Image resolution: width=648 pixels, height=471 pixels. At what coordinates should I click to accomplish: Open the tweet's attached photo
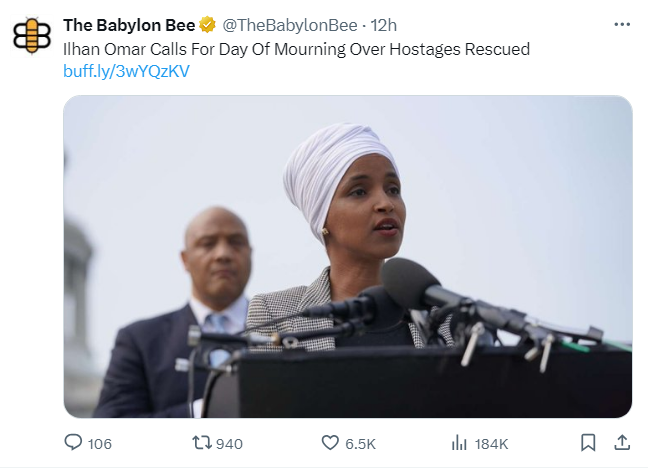(348, 257)
